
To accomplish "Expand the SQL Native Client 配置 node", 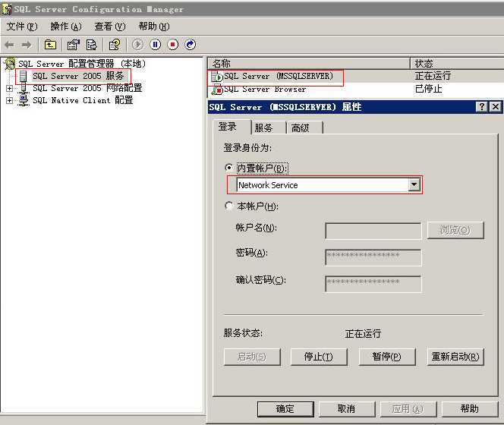I will pos(10,100).
